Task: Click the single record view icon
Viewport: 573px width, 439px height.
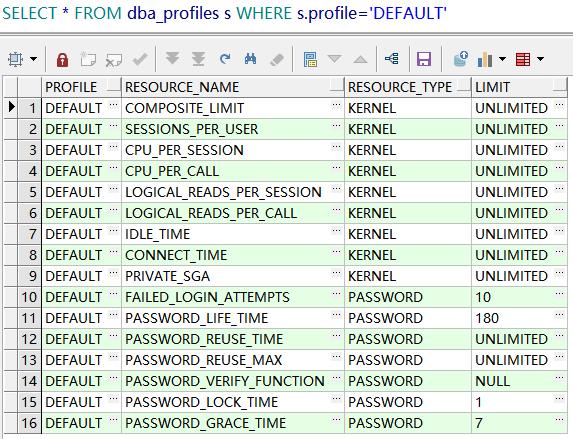Action: (310, 59)
